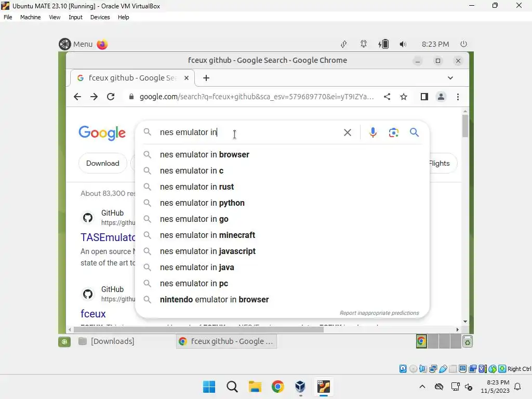Click Chrome forward arrow button
Image resolution: width=532 pixels, height=399 pixels.
pyautogui.click(x=94, y=97)
